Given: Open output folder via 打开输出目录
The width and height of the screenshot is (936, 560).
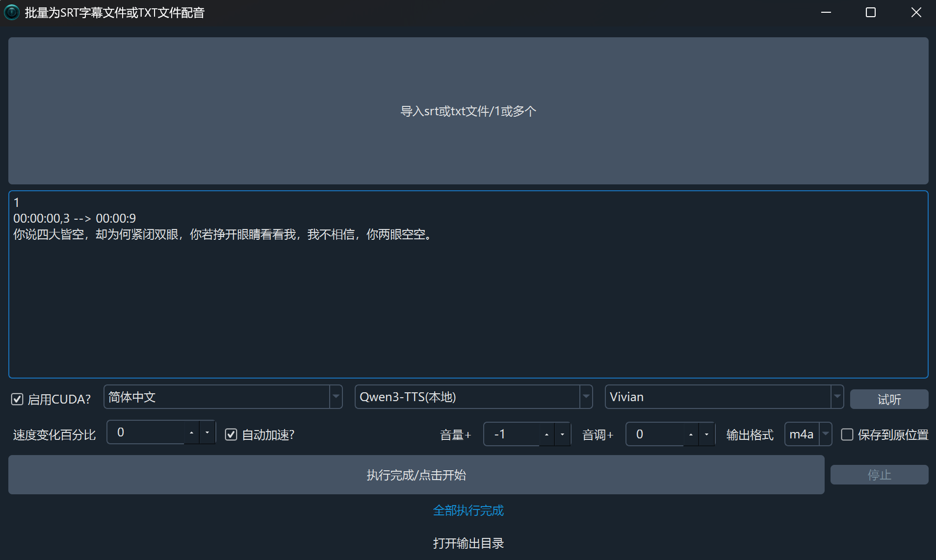Looking at the screenshot, I should (x=468, y=543).
